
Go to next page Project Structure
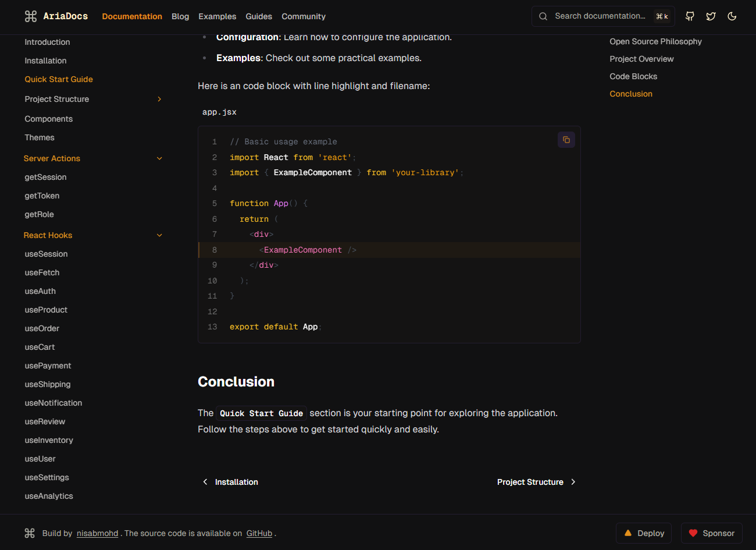click(x=536, y=482)
